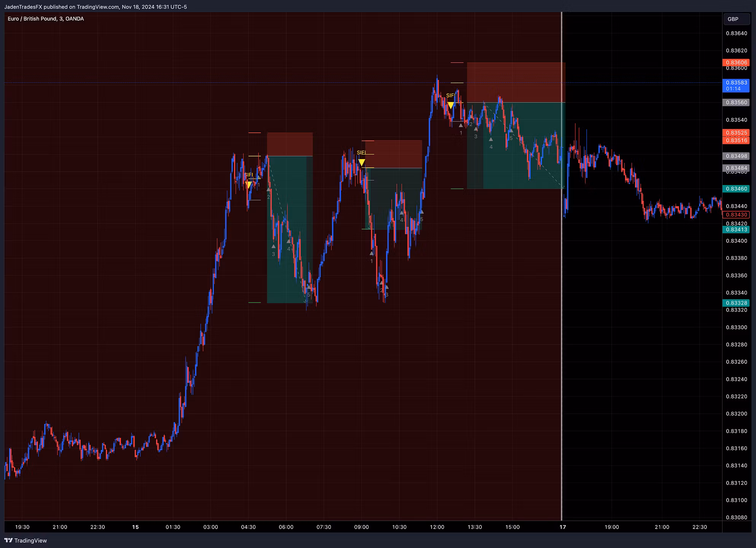The image size is (756, 548).
Task: Click the outlined 0.83430 price label
Action: click(736, 215)
